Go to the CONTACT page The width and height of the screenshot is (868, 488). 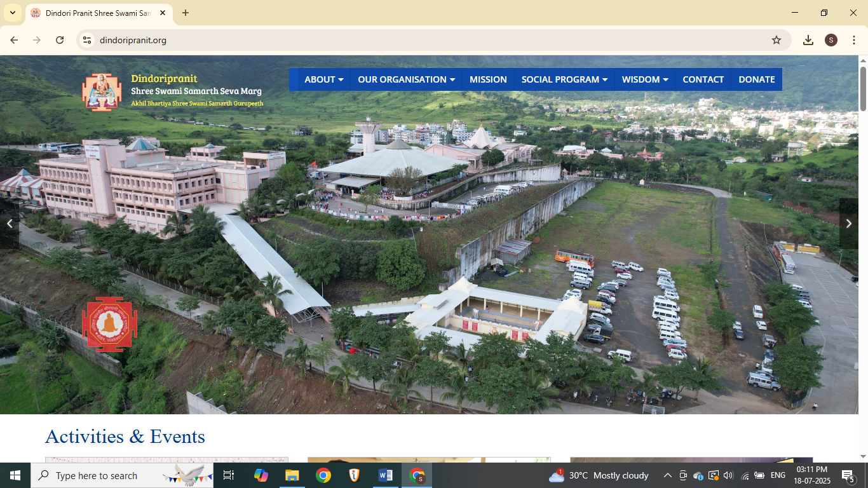point(703,79)
